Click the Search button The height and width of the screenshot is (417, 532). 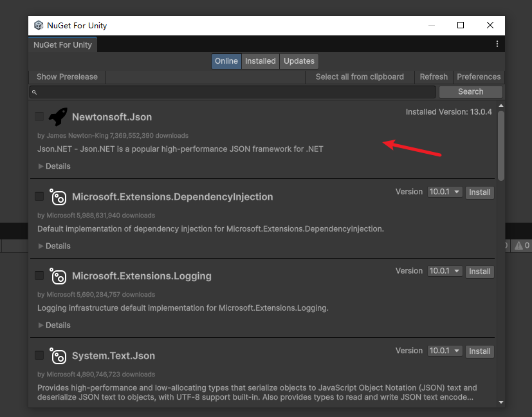[471, 91]
